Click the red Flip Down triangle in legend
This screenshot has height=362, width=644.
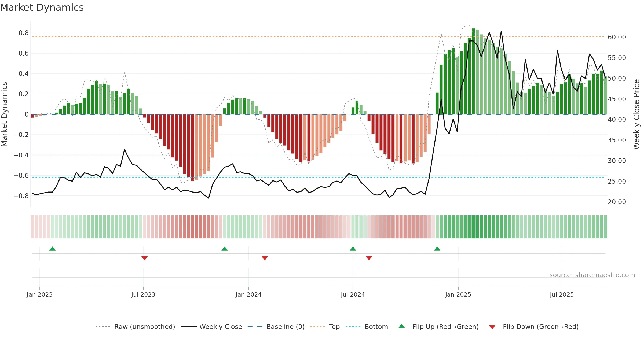(492, 327)
